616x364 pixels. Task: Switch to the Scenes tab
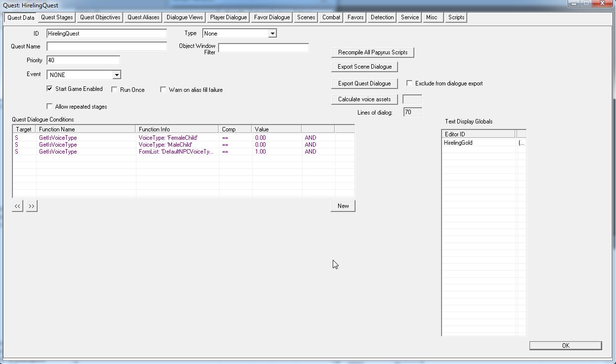tap(306, 17)
